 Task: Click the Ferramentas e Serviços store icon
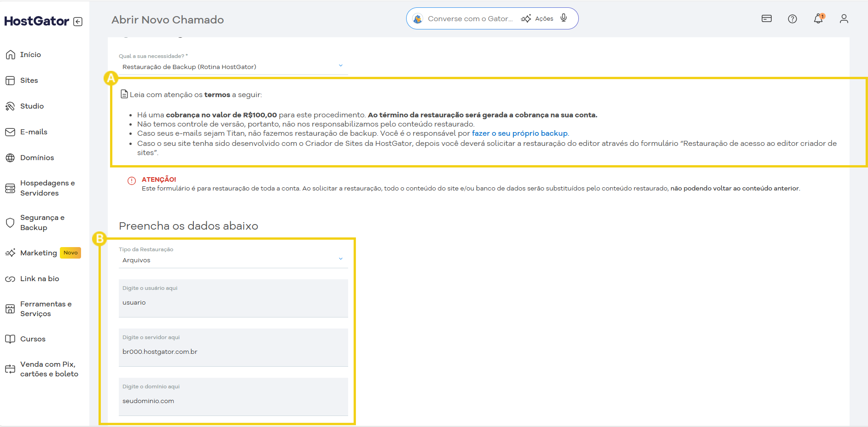[10, 309]
